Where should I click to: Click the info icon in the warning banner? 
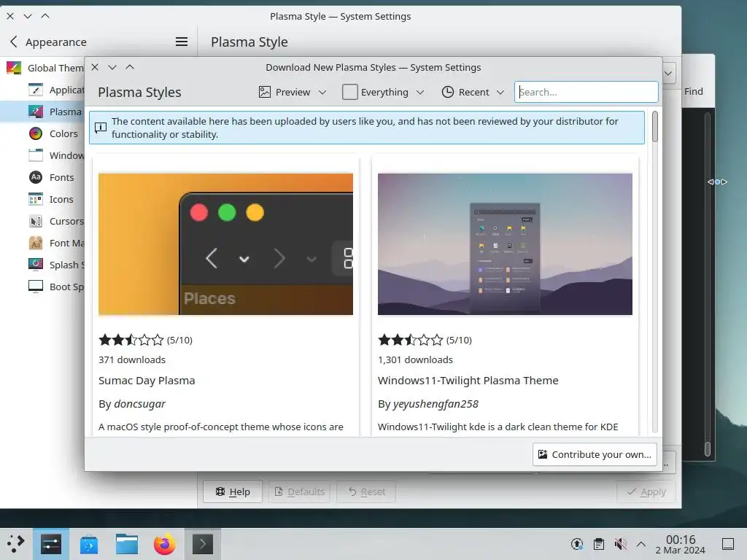[101, 127]
